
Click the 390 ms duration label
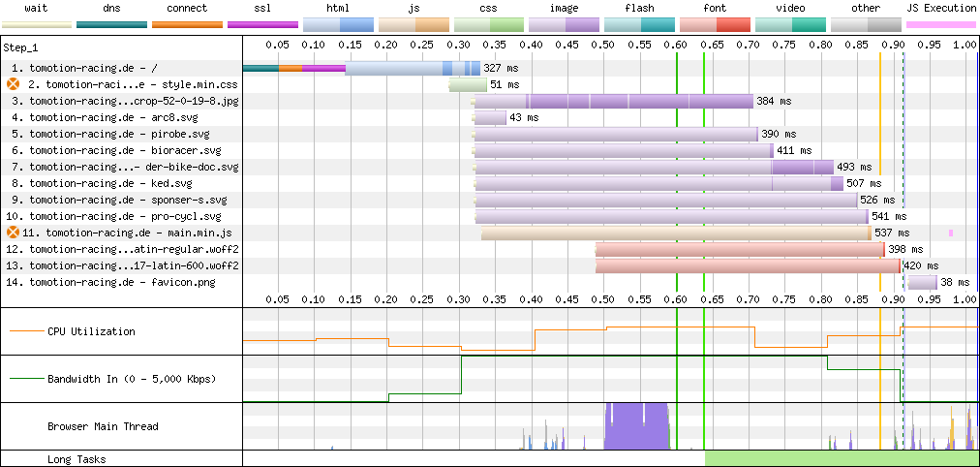point(779,134)
